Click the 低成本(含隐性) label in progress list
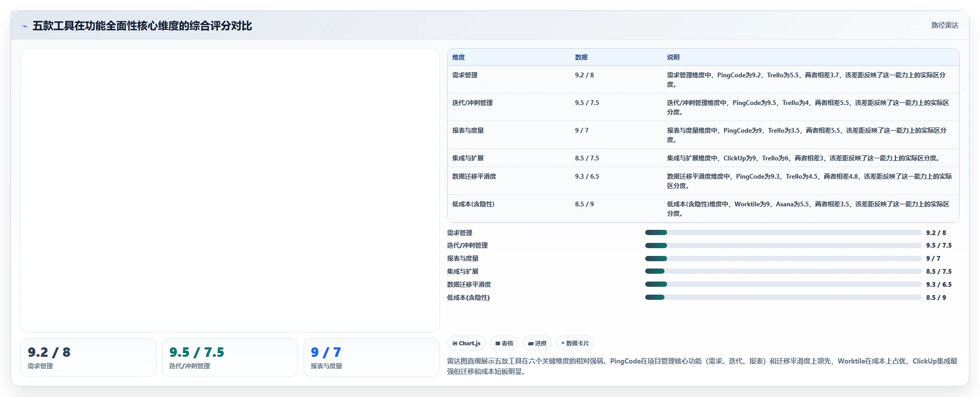Screen dimensions: 980x397 coord(469,298)
